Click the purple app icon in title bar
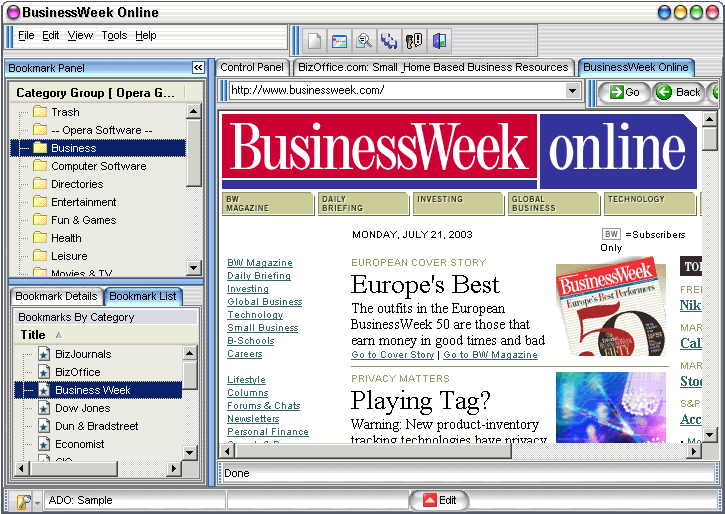The image size is (725, 514). [13, 12]
